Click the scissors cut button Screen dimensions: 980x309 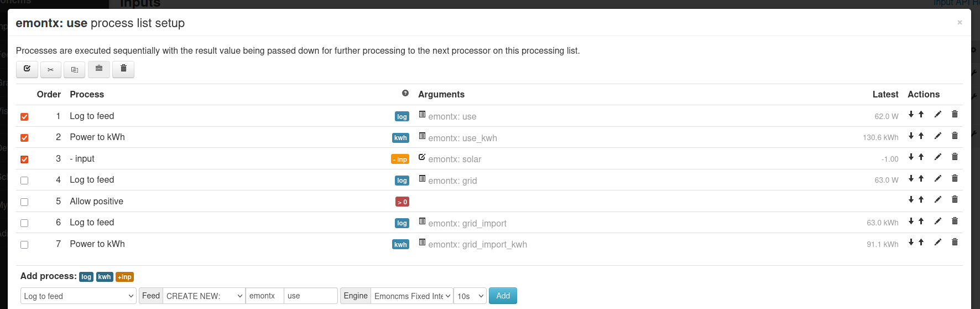(x=50, y=69)
